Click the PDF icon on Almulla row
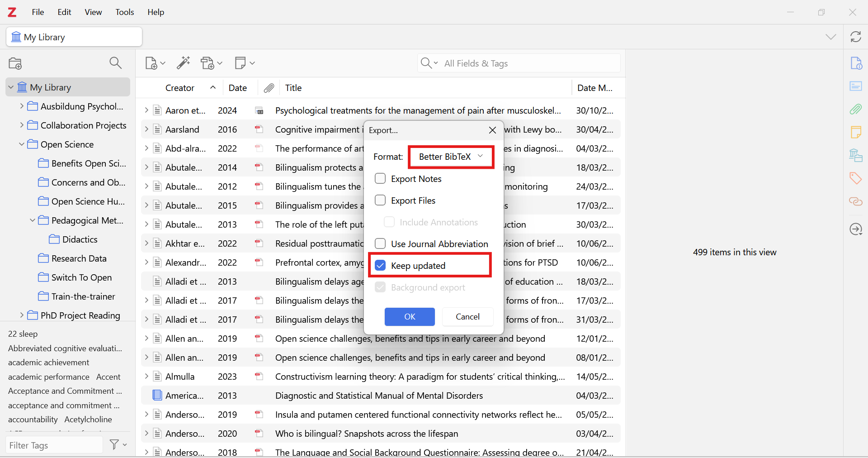Screen dimensions: 868x458 tap(259, 376)
